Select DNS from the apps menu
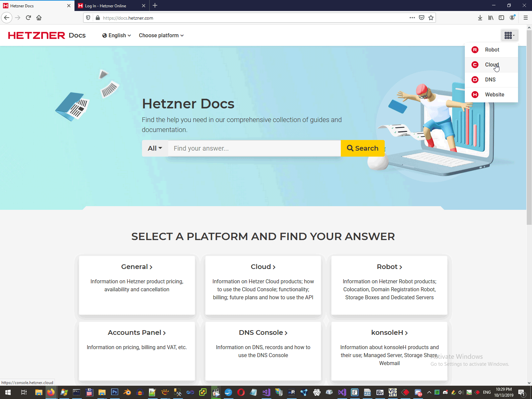The image size is (532, 399). 491,80
